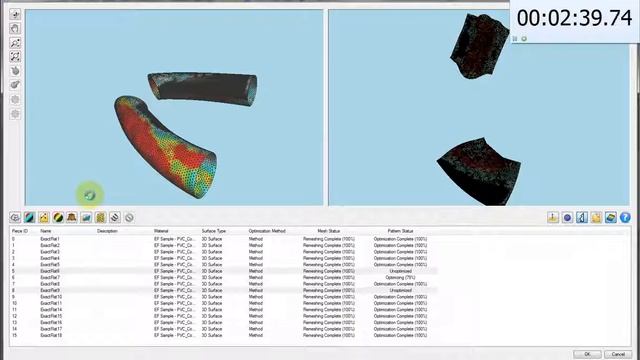Click Unoptimized status in ExactFlat6 row
Viewport: 640px width, 360px height.
(400, 271)
